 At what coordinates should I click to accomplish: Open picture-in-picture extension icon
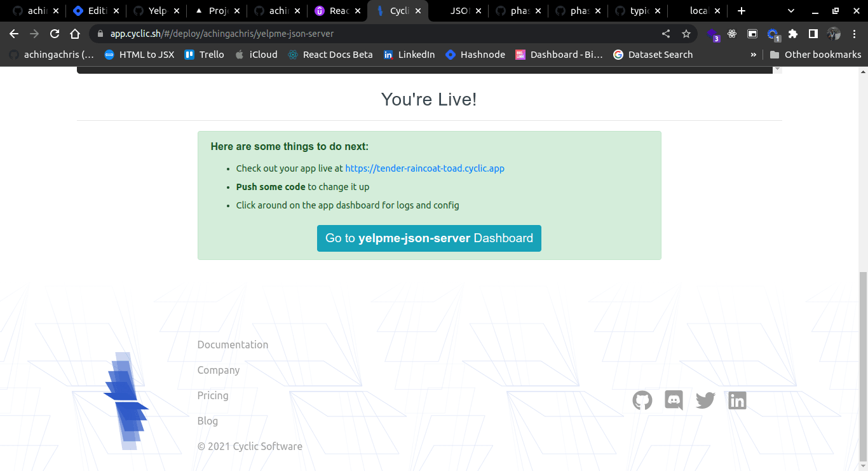tap(752, 34)
